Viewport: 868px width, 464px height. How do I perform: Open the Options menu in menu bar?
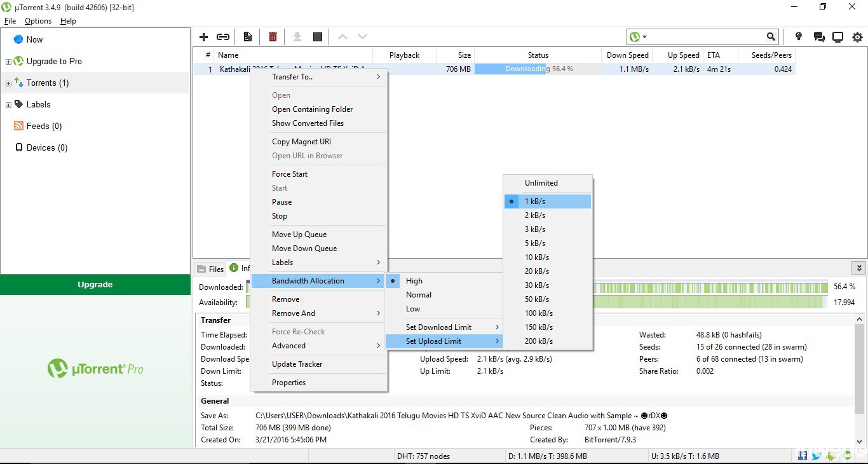pyautogui.click(x=38, y=21)
